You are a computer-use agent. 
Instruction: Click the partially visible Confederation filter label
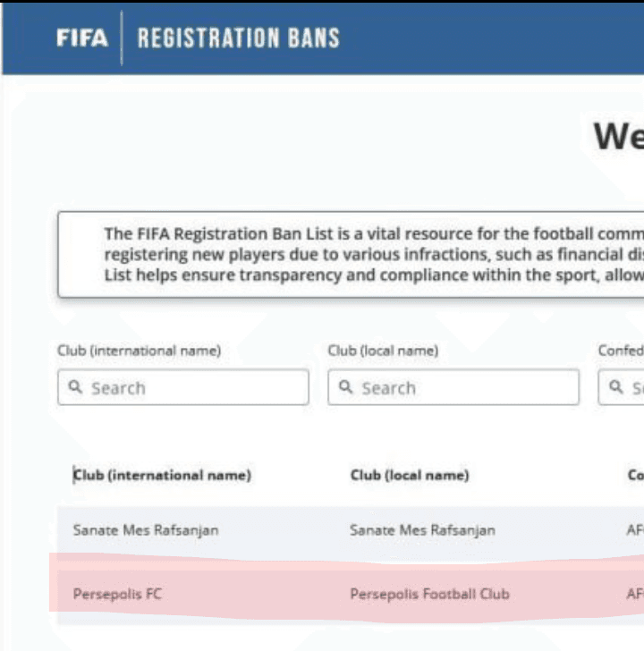(x=621, y=351)
